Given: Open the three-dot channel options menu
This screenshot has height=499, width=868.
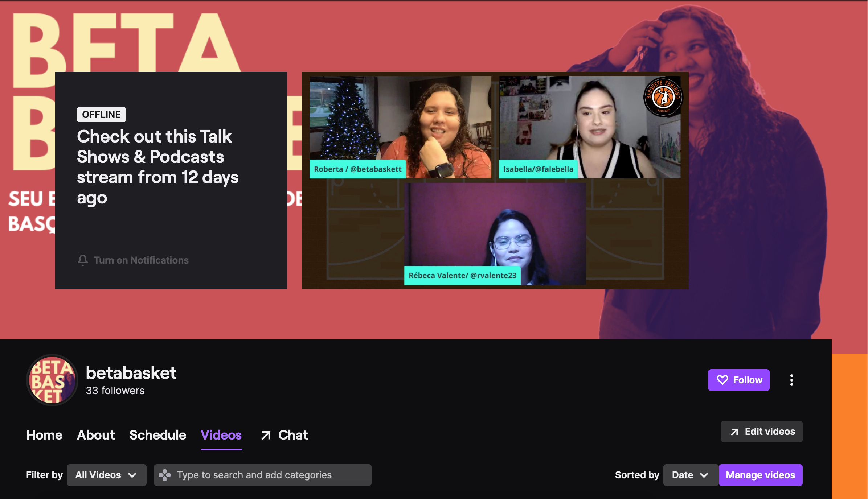Looking at the screenshot, I should 791,380.
